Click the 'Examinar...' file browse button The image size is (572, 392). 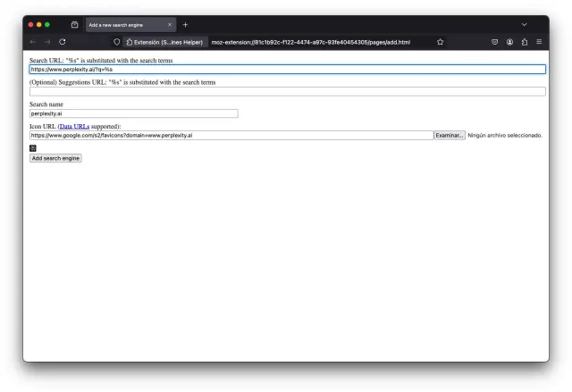[x=449, y=136]
